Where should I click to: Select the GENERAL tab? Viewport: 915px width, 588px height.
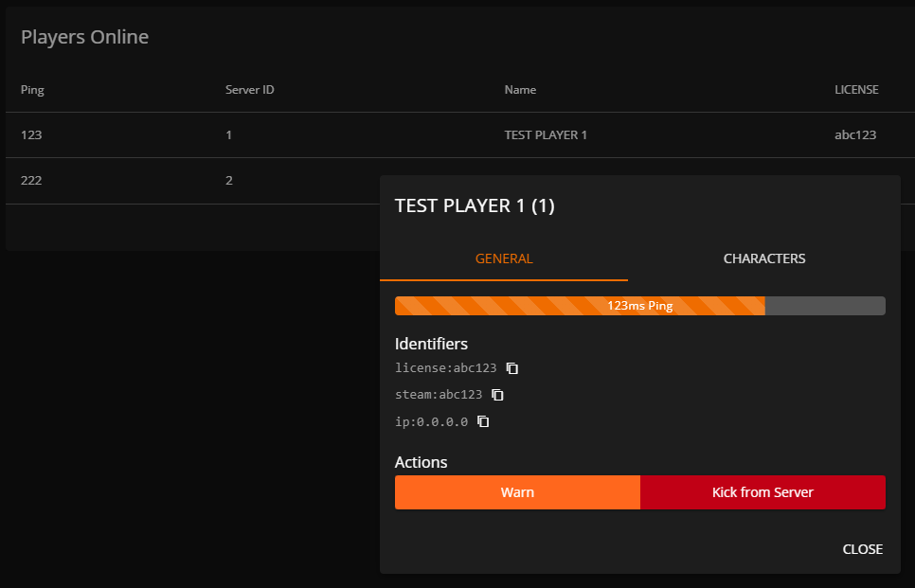tap(504, 258)
